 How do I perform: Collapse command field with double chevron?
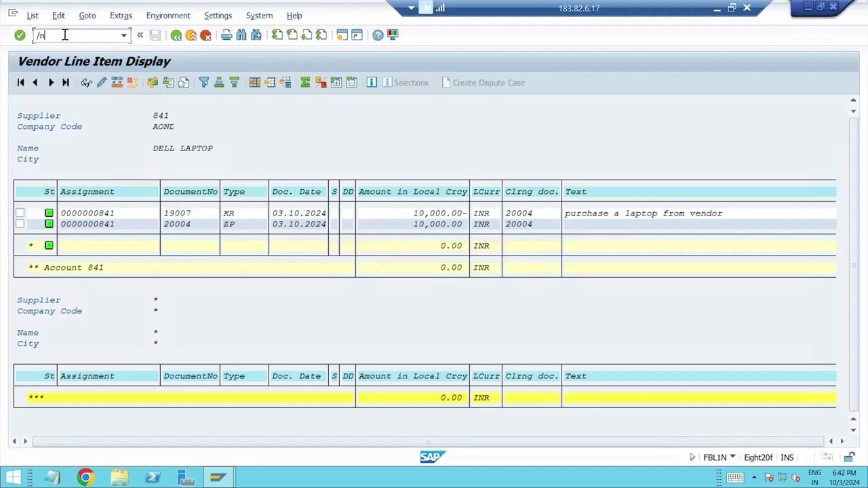[x=140, y=35]
